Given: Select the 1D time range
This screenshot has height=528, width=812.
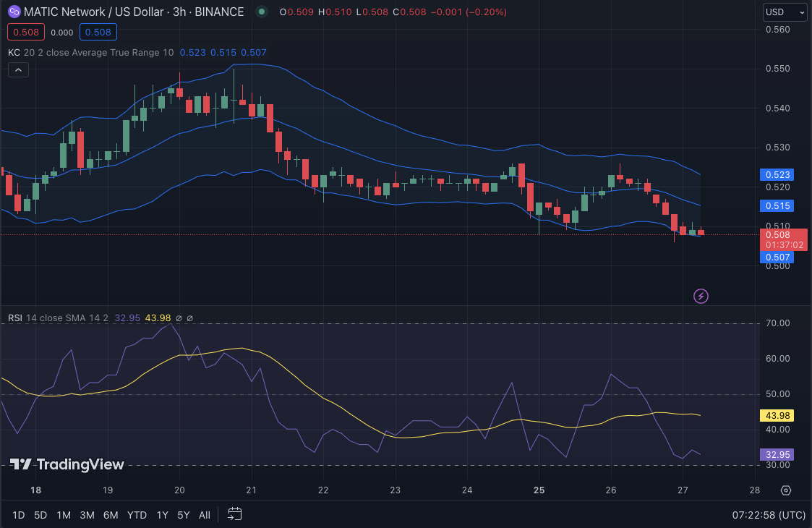Looking at the screenshot, I should 18,515.
